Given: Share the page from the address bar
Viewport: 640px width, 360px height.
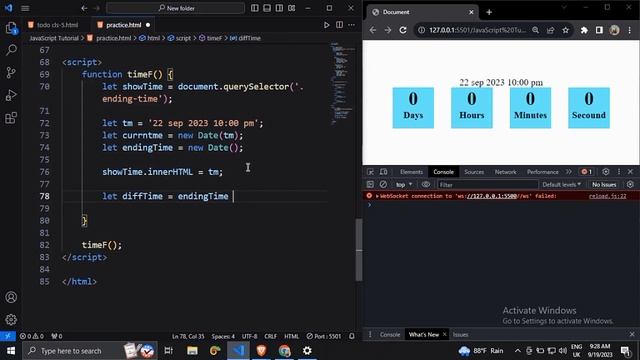Looking at the screenshot, I should click(551, 30).
